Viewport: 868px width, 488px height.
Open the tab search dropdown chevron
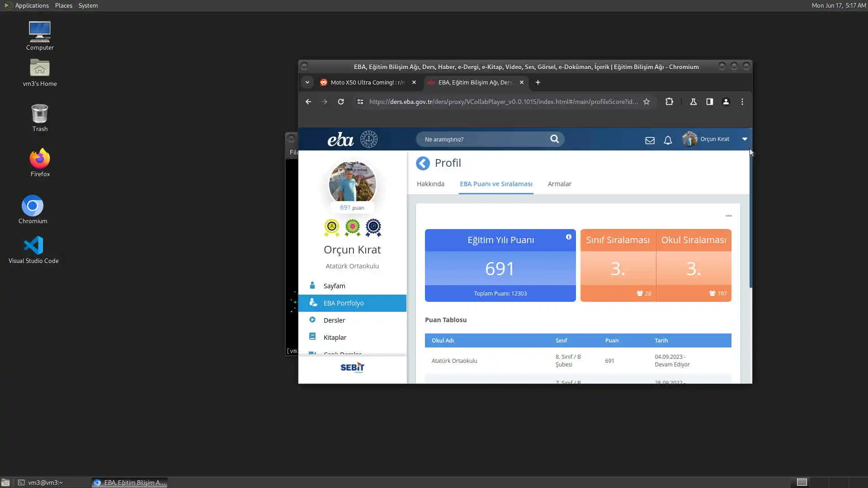[307, 82]
